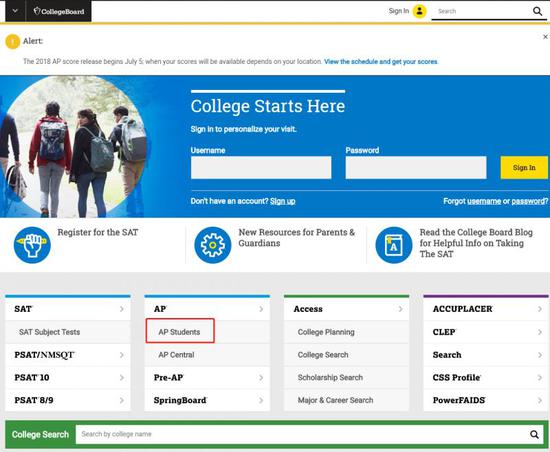
Task: Click the yellow Sign In button
Action: coord(524,168)
